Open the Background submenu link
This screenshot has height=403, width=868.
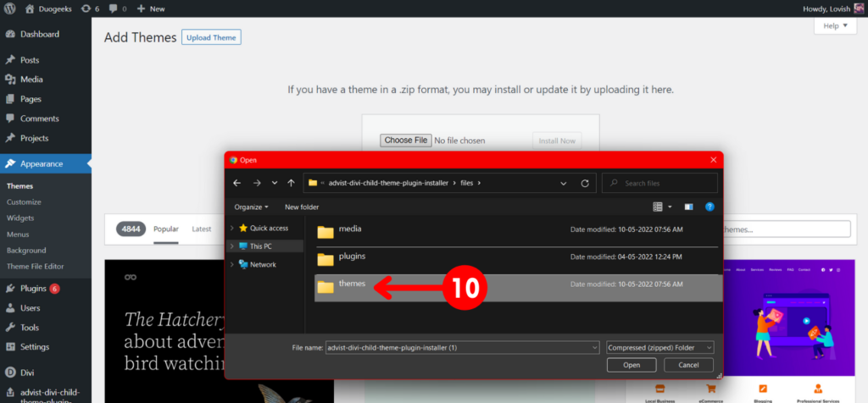point(26,251)
